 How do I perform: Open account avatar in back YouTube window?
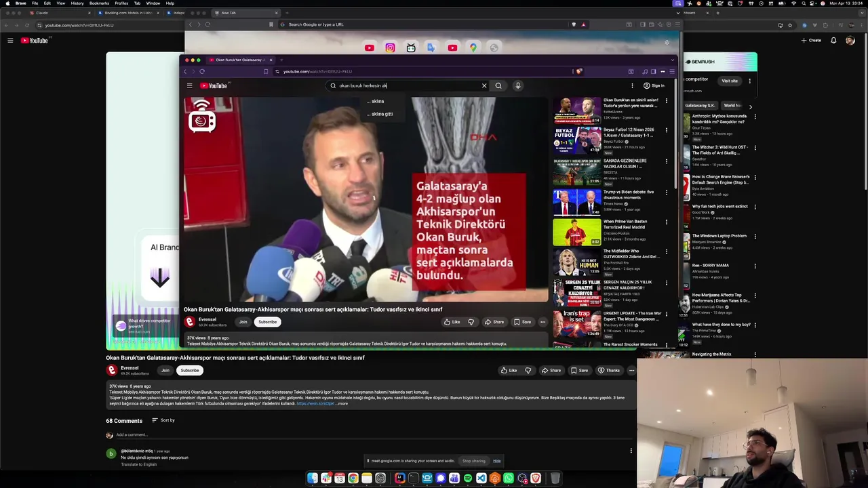click(850, 41)
